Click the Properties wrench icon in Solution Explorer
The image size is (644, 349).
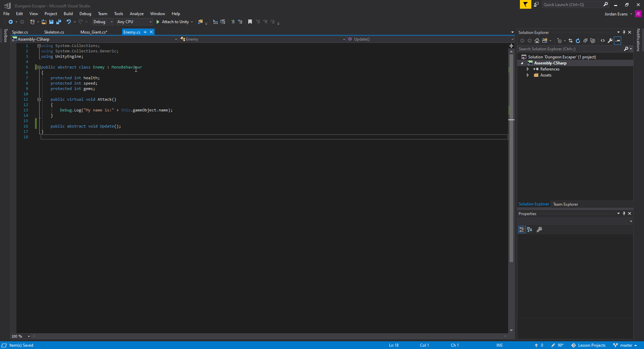(610, 41)
